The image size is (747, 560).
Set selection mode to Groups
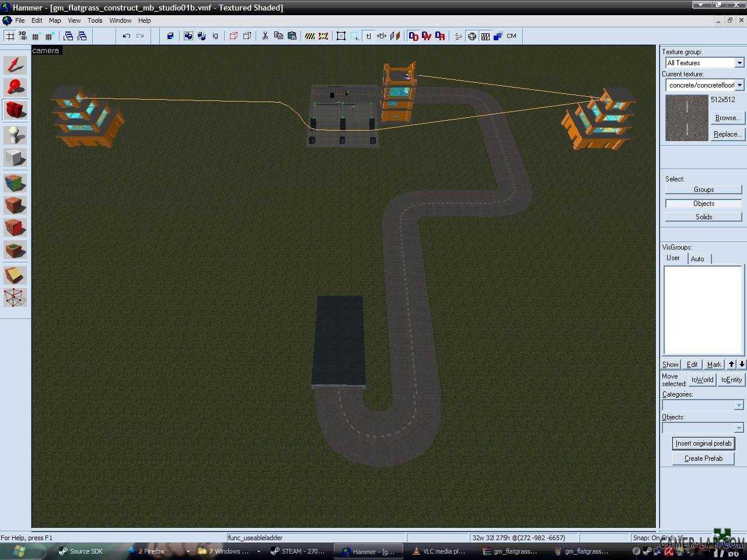[704, 190]
